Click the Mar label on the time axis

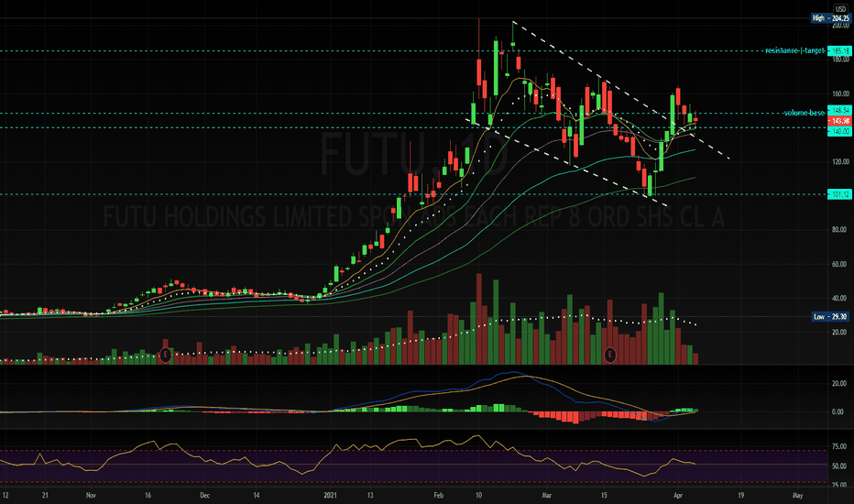click(547, 495)
